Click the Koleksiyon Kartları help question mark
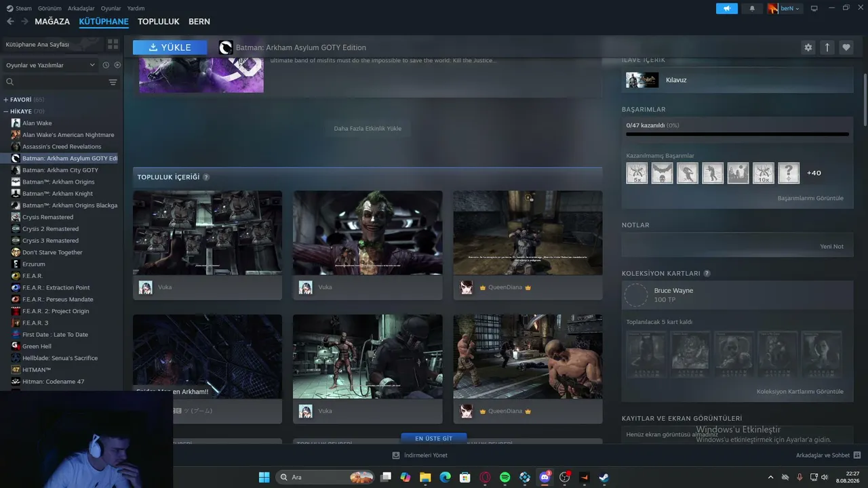Viewport: 868px width, 488px height. [707, 274]
